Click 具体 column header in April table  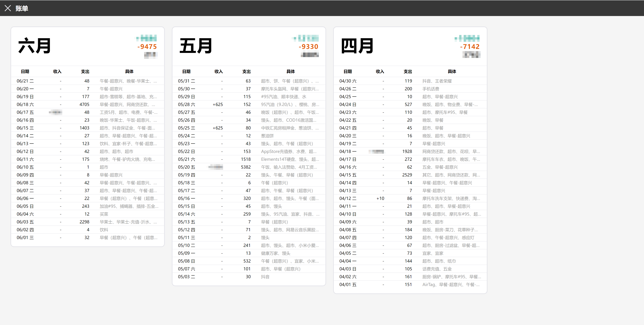click(x=452, y=72)
